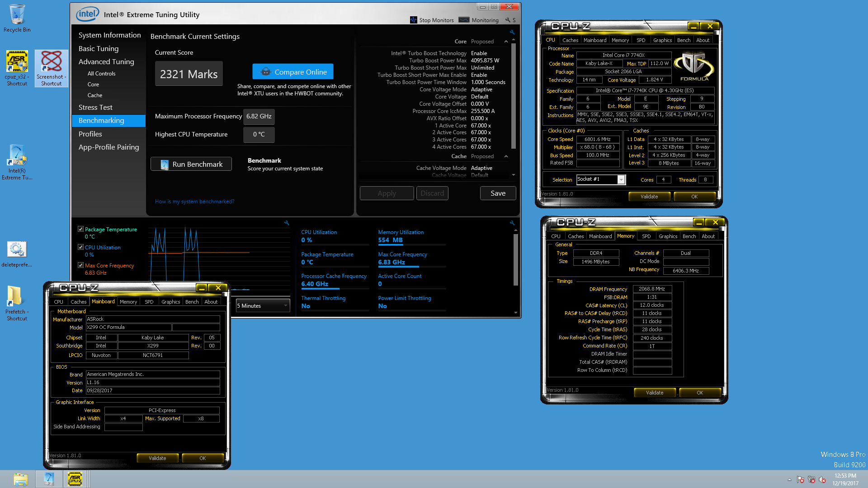The height and width of the screenshot is (488, 868).
Task: Open Stress Test section
Action: 95,107
